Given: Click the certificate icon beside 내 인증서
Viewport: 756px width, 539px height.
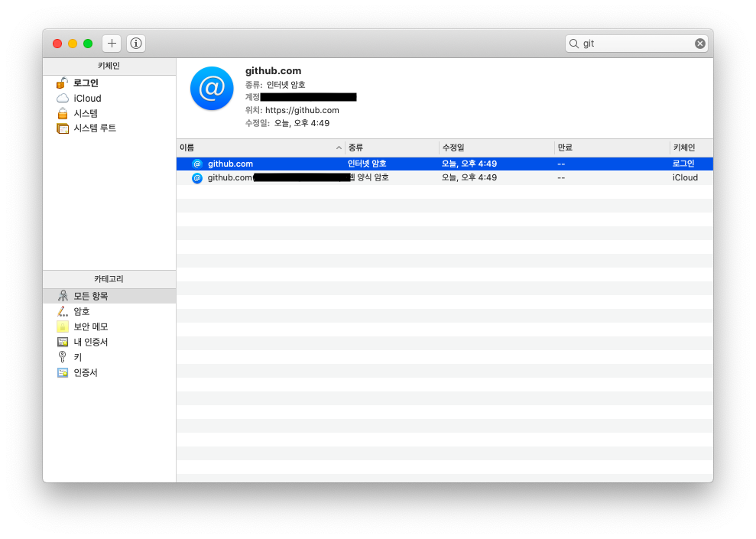Looking at the screenshot, I should coord(63,343).
